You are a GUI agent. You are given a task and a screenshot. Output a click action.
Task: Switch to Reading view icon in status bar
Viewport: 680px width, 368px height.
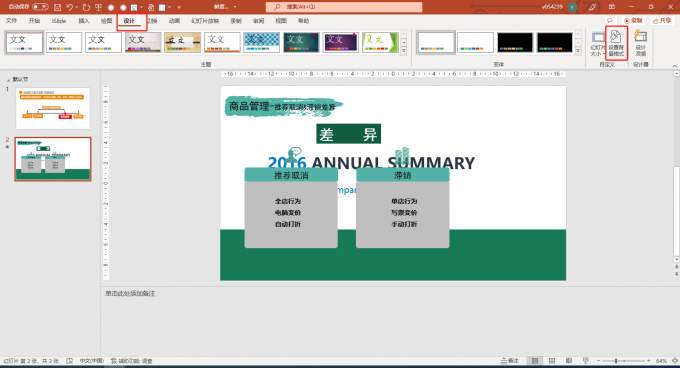569,361
